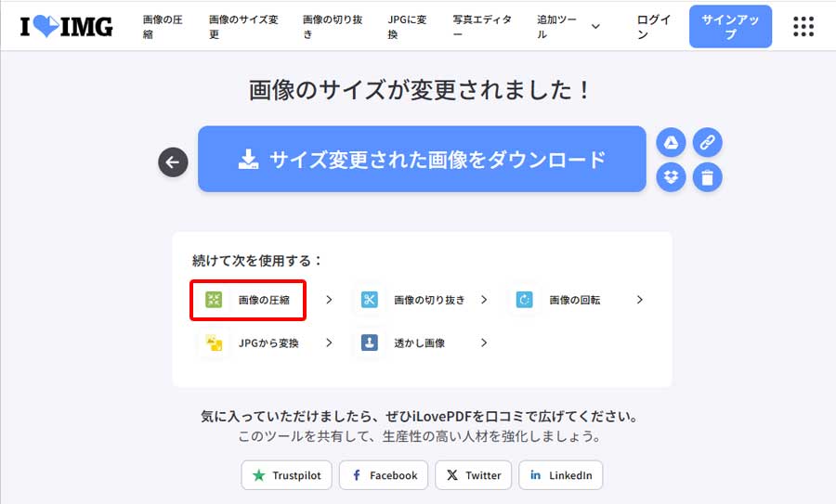Image resolution: width=836 pixels, height=504 pixels.
Task: Open 画像の切り抜き in the top menu
Action: pos(333,26)
